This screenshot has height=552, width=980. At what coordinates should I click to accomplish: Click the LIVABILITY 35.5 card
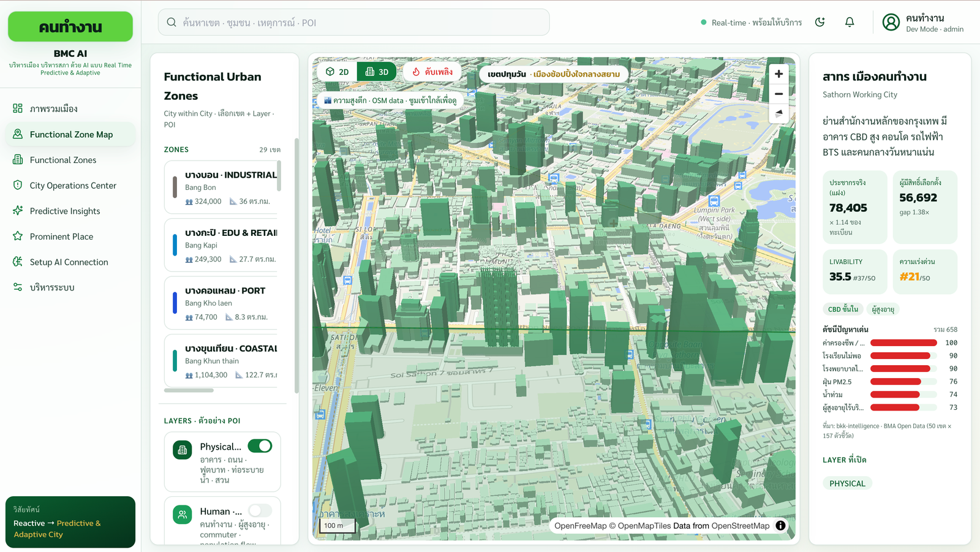coord(855,271)
